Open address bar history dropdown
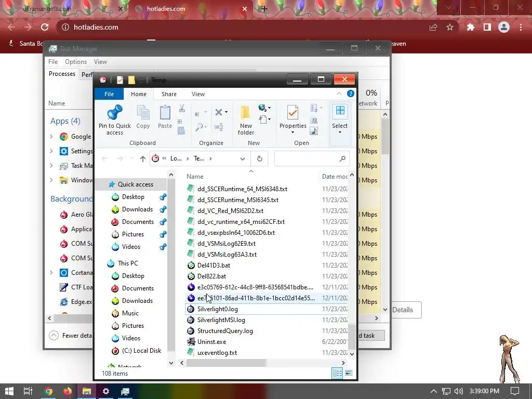This screenshot has width=532, height=399. [243, 158]
